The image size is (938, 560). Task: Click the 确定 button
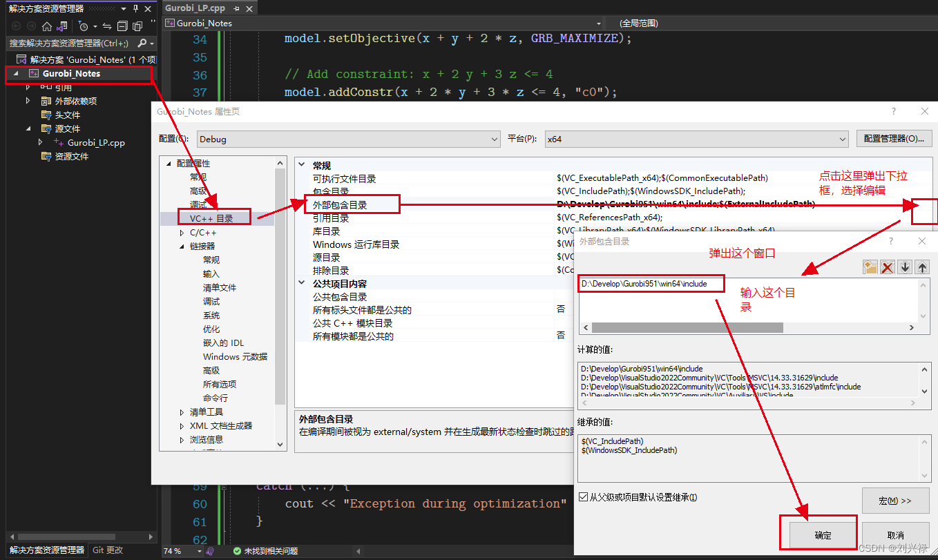823,535
